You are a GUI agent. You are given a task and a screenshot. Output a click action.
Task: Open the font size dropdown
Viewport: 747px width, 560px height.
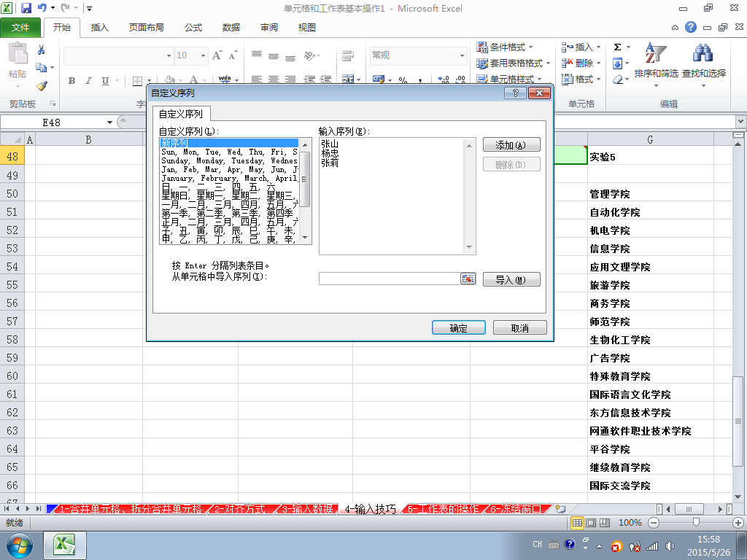203,55
